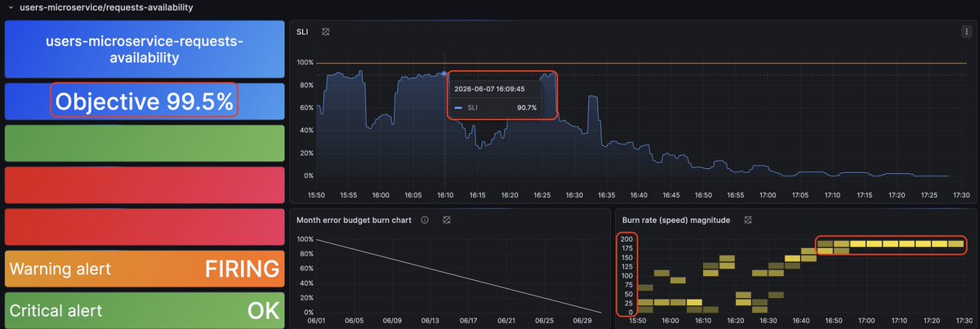Viewport: 980px width, 329px height.
Task: Click the users-microservice/requests-availability row title
Action: (107, 7)
